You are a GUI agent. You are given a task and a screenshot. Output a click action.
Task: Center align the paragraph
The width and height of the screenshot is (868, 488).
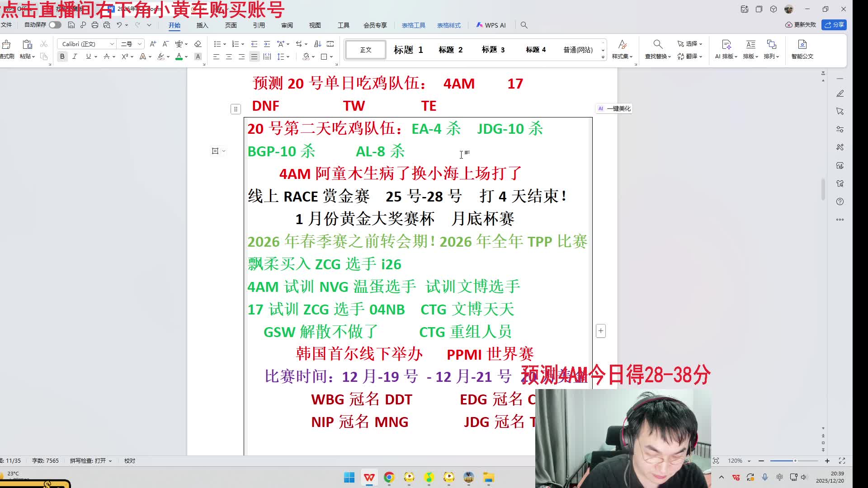[x=229, y=56]
